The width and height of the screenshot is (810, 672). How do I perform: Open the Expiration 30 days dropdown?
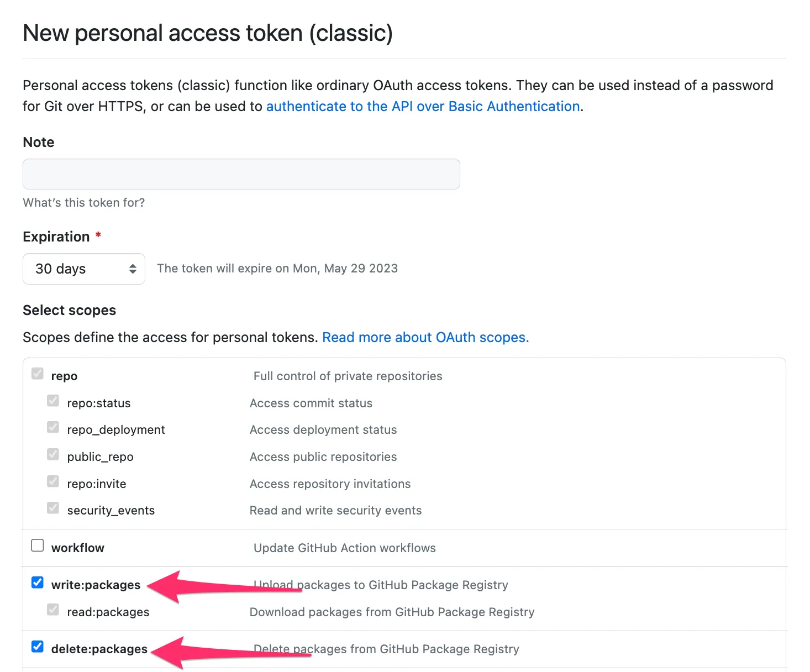tap(84, 269)
